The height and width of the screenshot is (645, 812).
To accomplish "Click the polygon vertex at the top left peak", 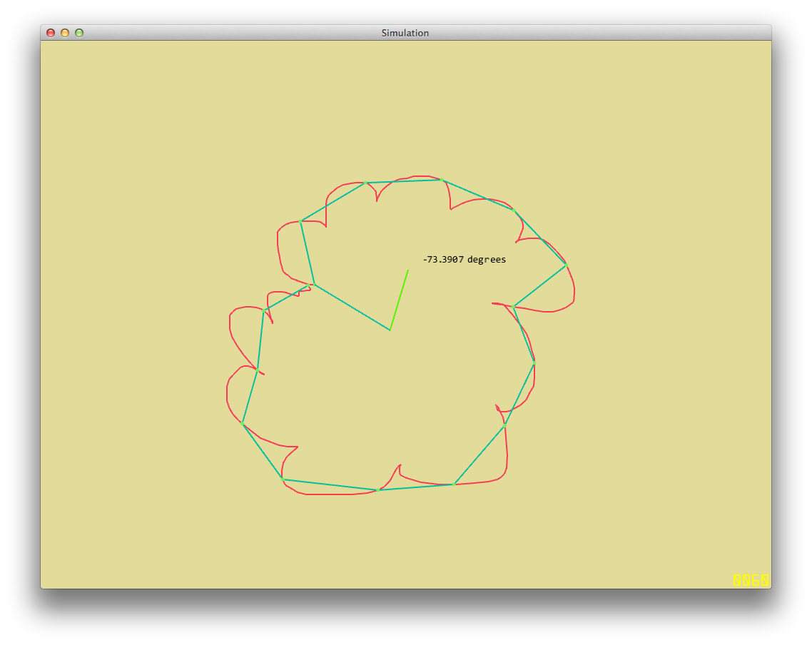I will [365, 183].
